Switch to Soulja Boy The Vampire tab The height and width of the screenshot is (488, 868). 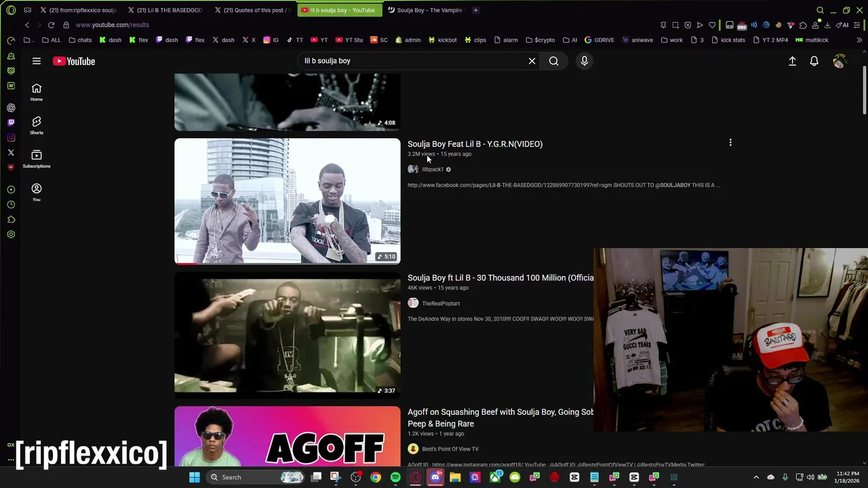[x=427, y=10]
